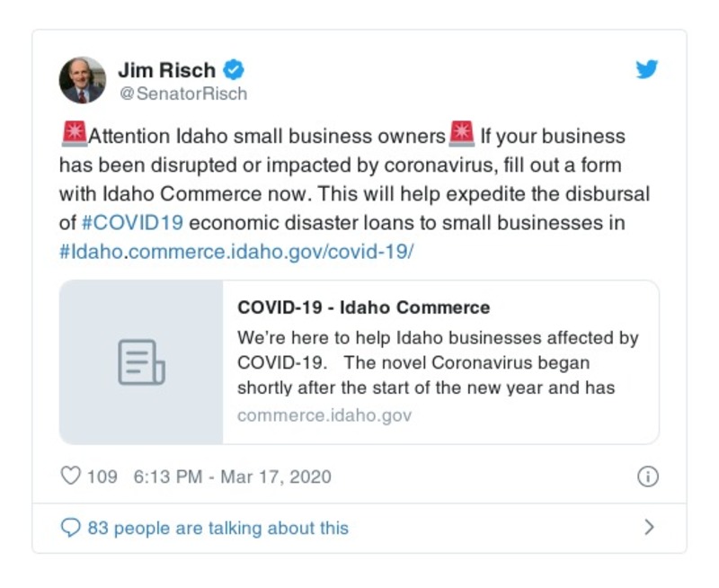Click the 6:13 PM - Mar 17, 2020 timestamp
The image size is (719, 588).
point(232,477)
